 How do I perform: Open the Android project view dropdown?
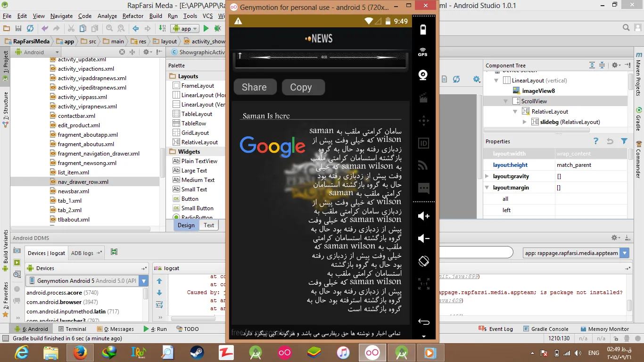[x=37, y=52]
